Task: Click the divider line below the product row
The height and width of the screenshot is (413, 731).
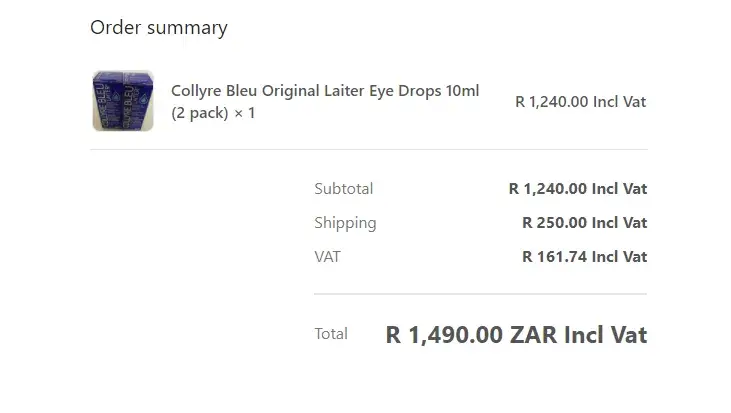Action: pyautogui.click(x=368, y=150)
